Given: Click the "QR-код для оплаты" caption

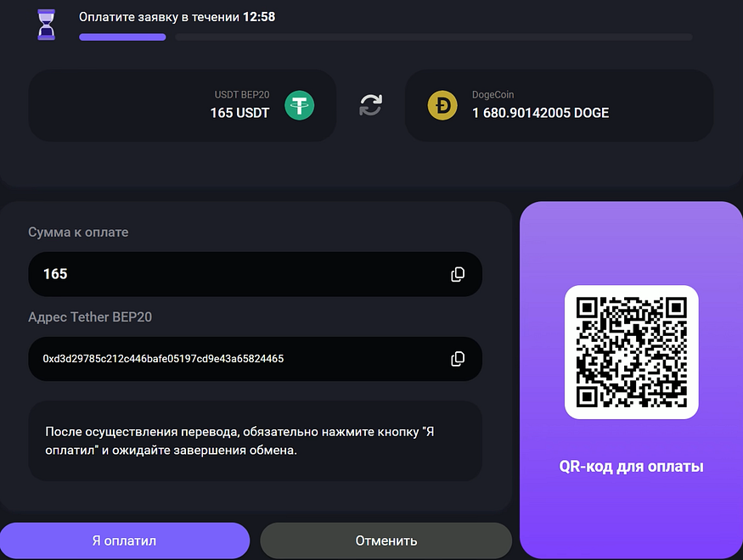Looking at the screenshot, I should 631,467.
